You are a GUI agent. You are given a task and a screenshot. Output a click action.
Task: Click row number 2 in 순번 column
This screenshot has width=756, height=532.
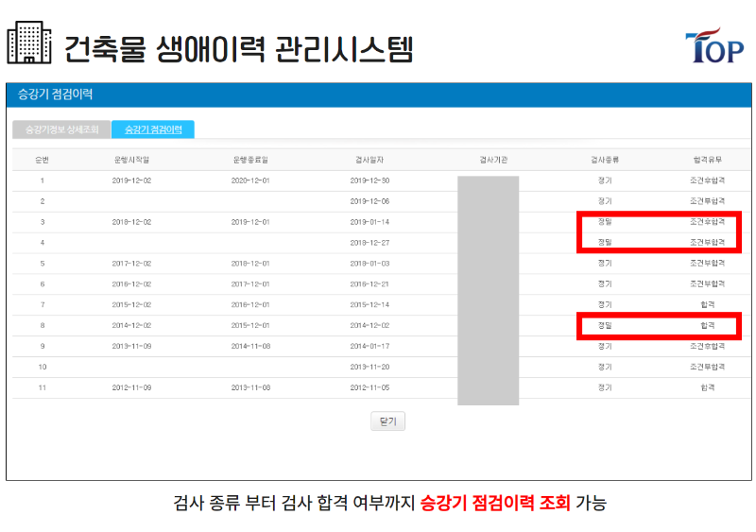(x=43, y=201)
